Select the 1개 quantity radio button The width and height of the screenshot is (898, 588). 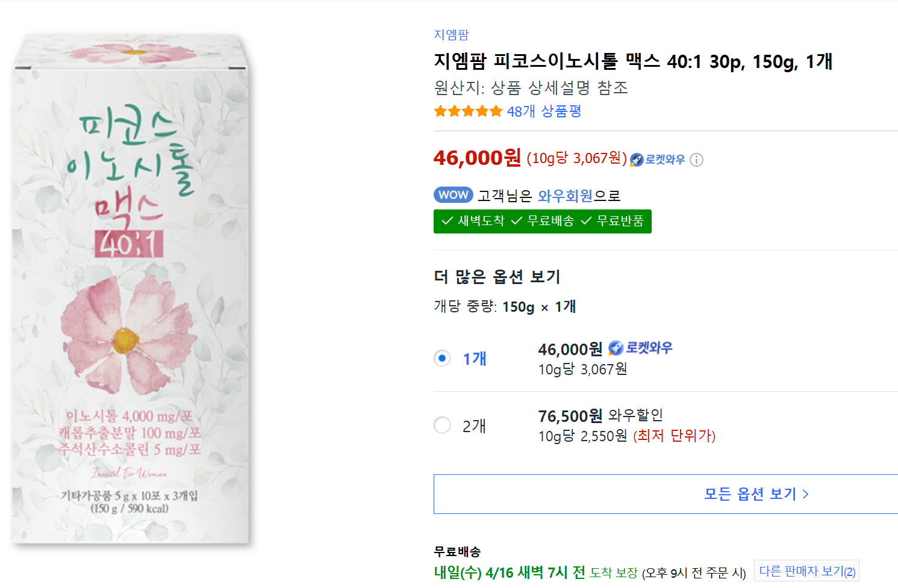click(x=441, y=358)
